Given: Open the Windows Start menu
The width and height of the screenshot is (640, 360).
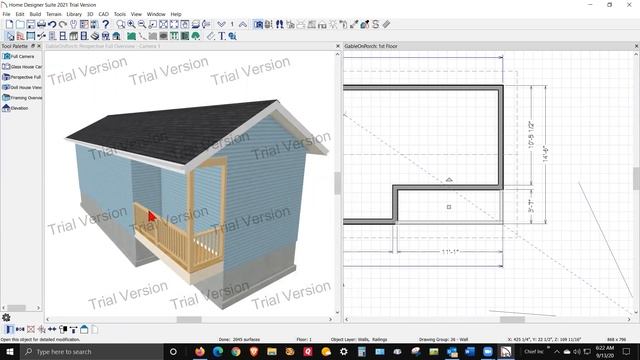Looking at the screenshot, I should [x=9, y=351].
